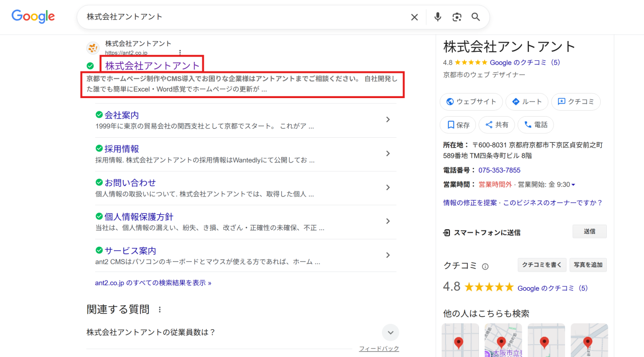Expand business hours dropdown arrow

pos(573,185)
